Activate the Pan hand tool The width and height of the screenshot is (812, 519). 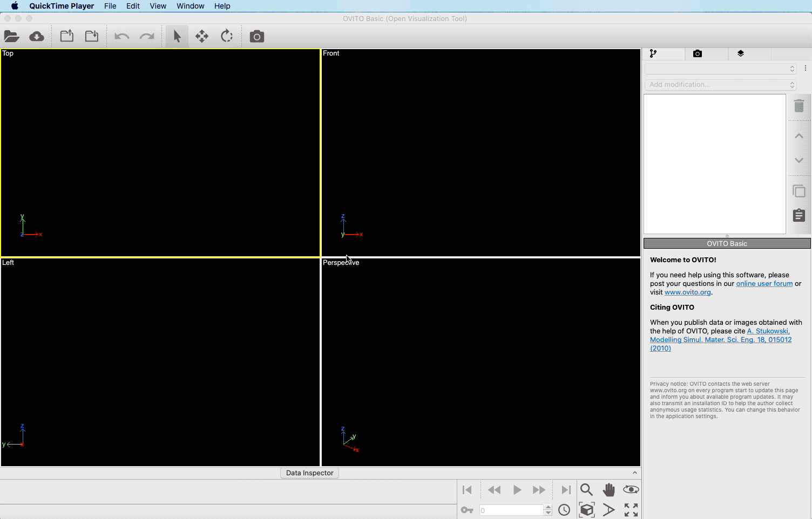[608, 490]
